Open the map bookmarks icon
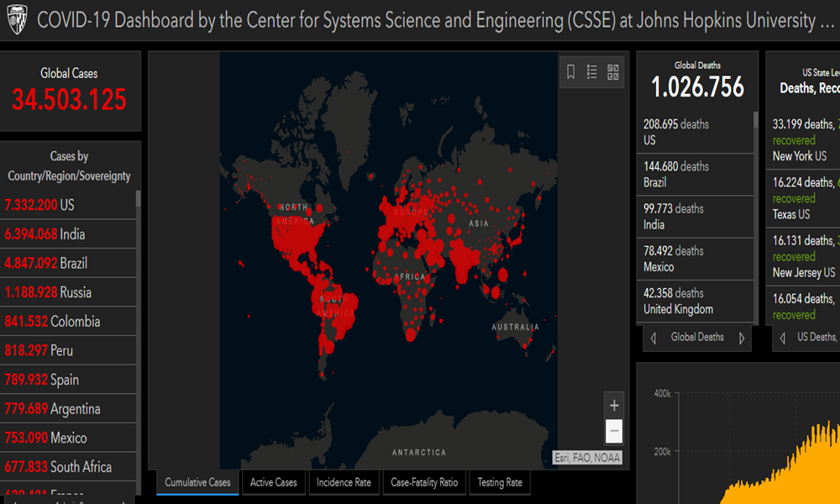Screen dimensions: 840x504 [571, 72]
